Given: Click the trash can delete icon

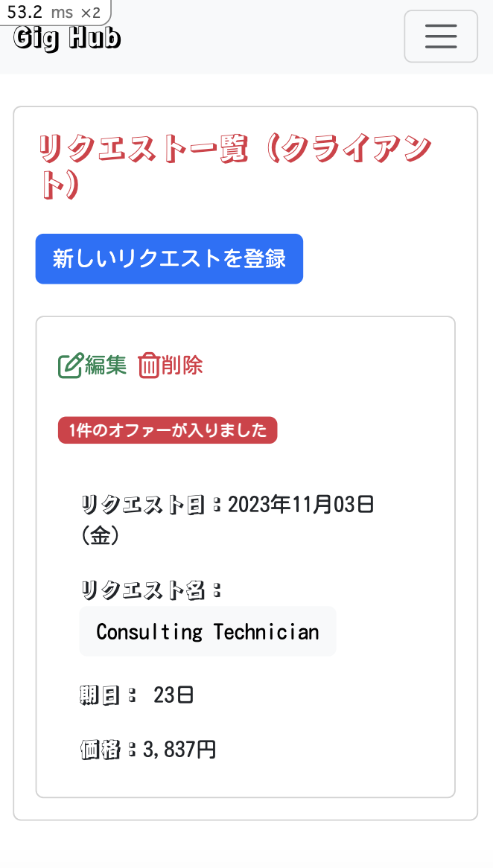Looking at the screenshot, I should point(148,364).
